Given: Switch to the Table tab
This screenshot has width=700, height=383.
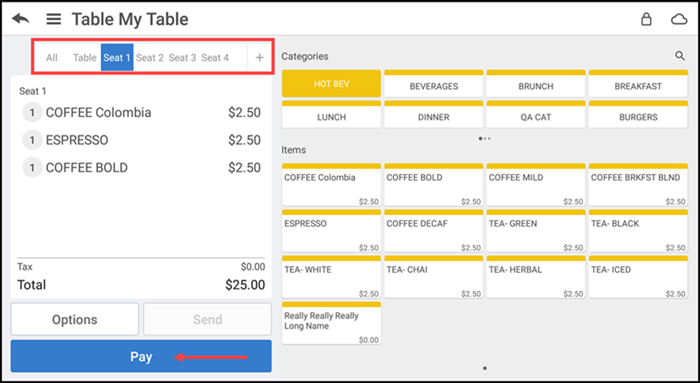Looking at the screenshot, I should coord(84,57).
